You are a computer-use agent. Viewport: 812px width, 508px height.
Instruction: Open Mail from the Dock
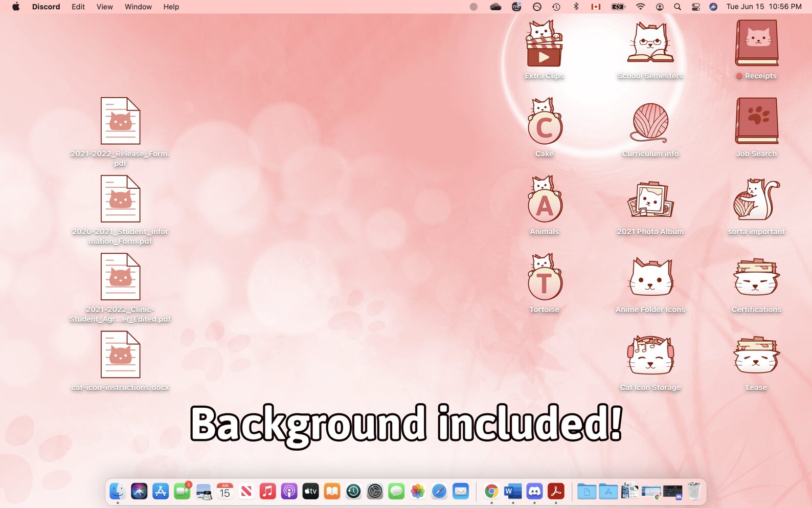[461, 491]
